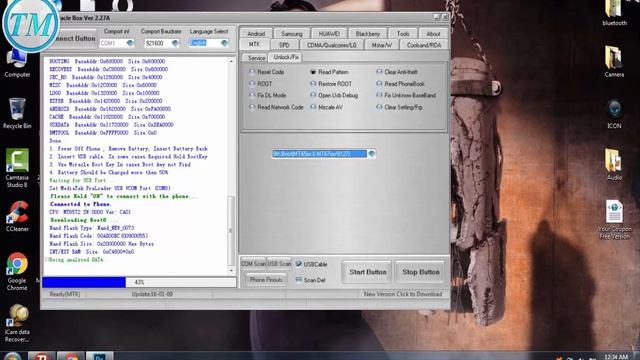Click the 43% progress bar
Viewport: 640px width, 360px height.
click(139, 282)
